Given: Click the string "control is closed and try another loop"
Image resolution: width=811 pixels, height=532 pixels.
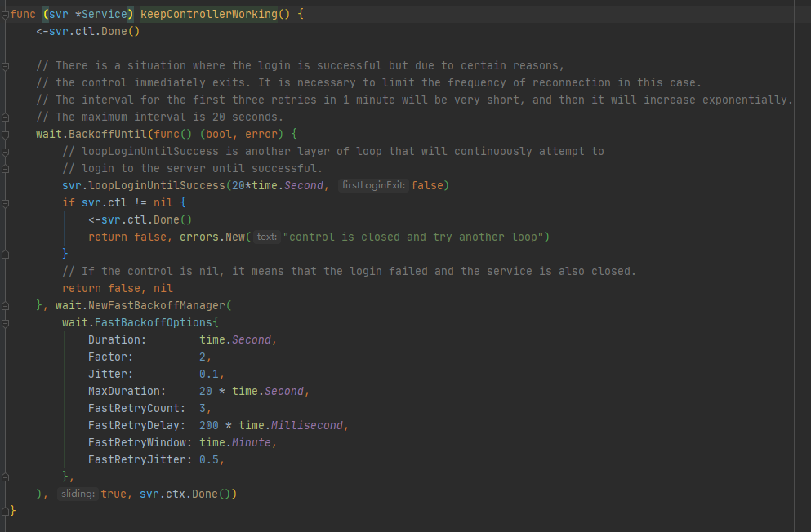Looking at the screenshot, I should [x=416, y=237].
